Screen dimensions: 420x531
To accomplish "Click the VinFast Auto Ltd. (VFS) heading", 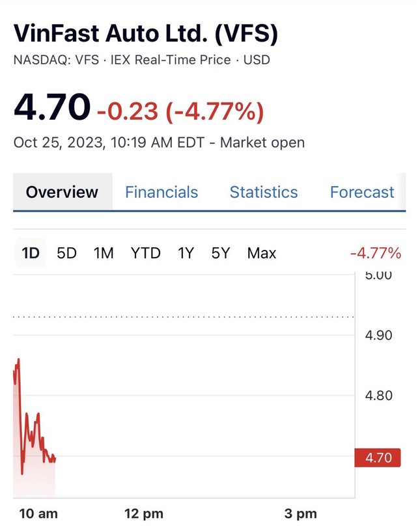I will pos(145,33).
